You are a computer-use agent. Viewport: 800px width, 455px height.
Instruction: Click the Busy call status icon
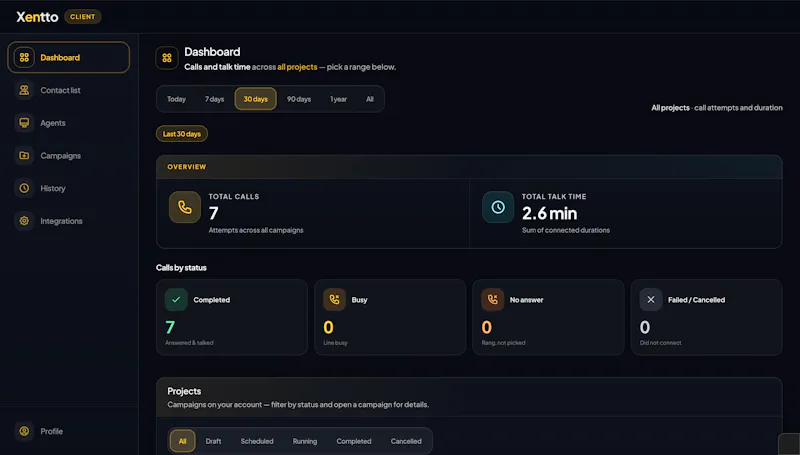334,299
